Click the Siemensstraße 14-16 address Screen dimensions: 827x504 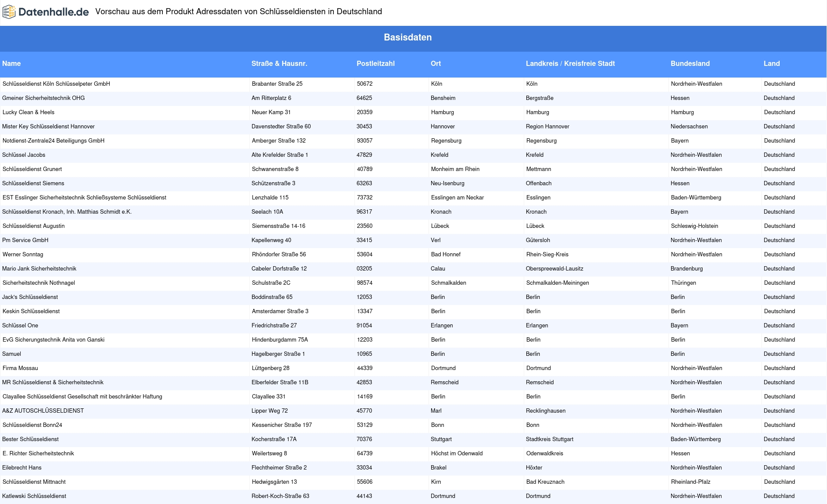[x=279, y=226]
